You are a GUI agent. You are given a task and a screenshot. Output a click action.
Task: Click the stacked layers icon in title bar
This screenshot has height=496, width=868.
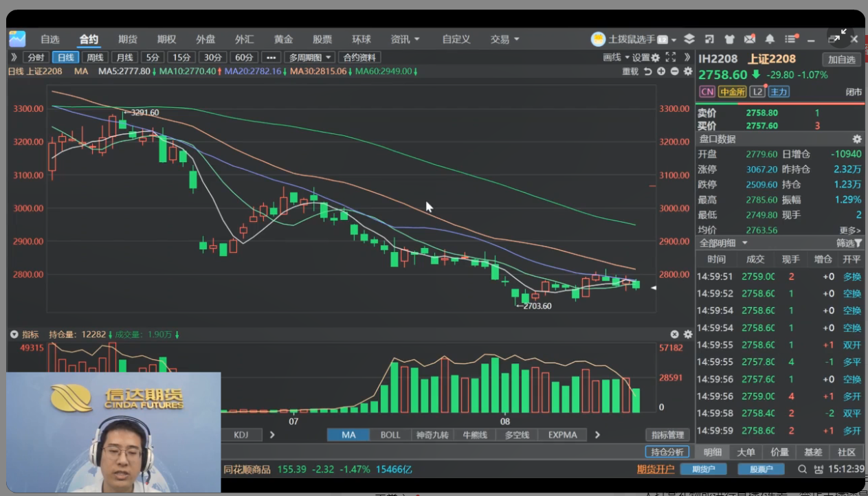pos(689,39)
